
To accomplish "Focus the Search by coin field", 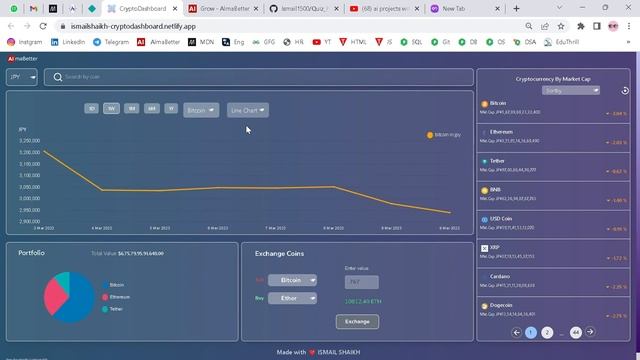I will pyautogui.click(x=258, y=77).
